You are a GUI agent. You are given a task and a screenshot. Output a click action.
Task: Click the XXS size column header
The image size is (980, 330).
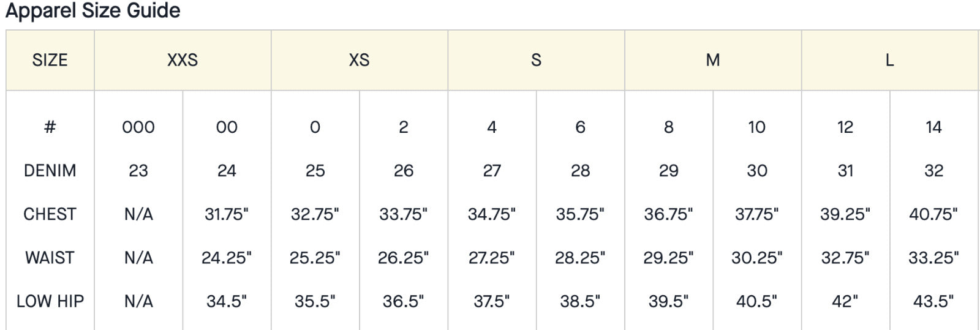[x=183, y=60]
